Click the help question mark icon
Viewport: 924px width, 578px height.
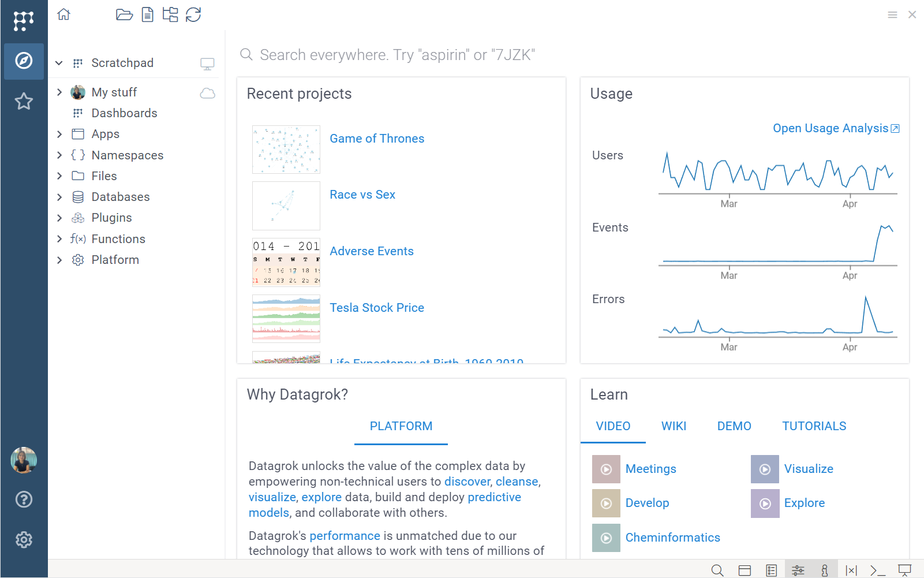coord(24,499)
